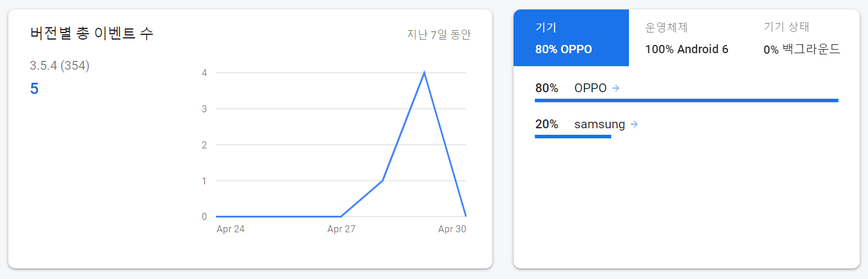Click the samsung 20% progress bar

pos(572,137)
